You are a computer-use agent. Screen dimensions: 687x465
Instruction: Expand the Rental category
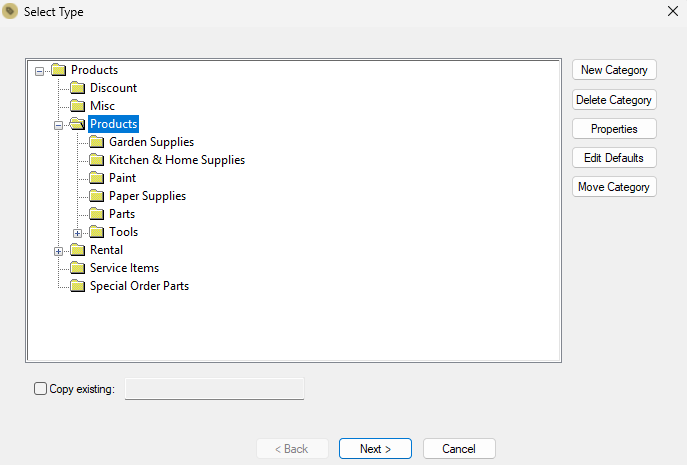click(x=58, y=251)
